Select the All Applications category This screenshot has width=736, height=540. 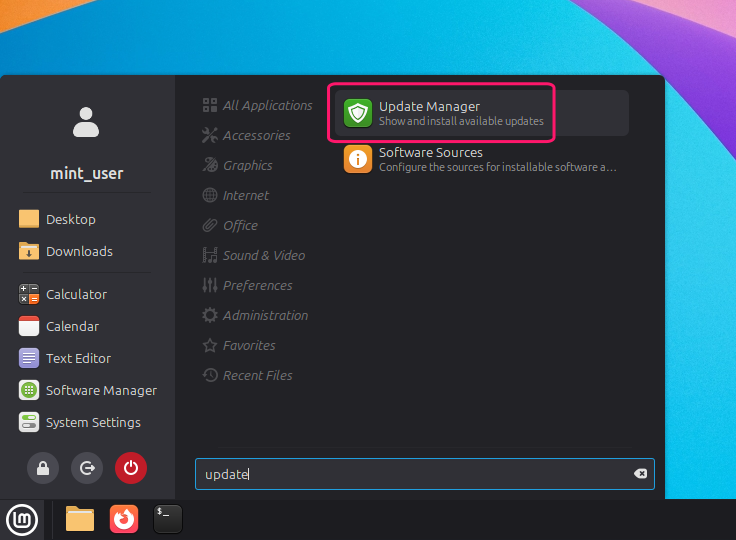click(x=257, y=105)
